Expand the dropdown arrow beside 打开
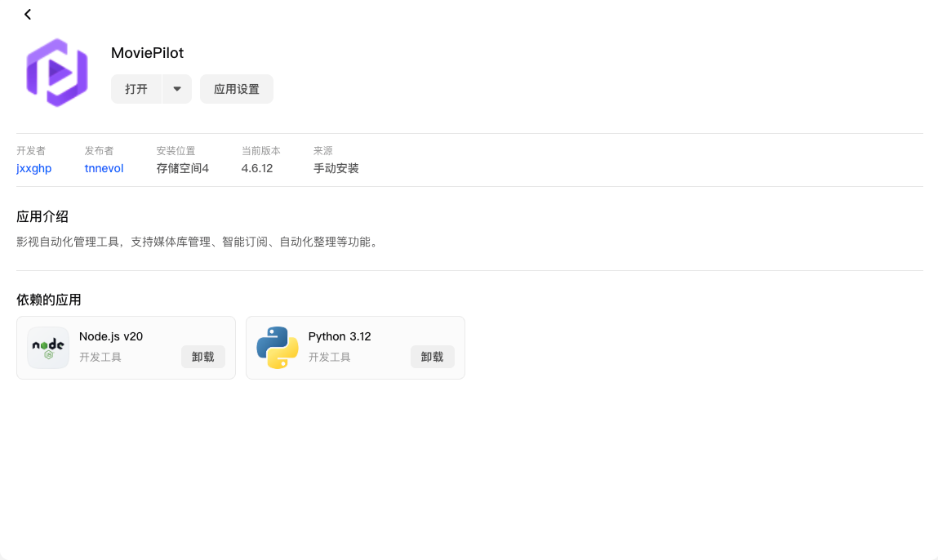 pyautogui.click(x=177, y=89)
